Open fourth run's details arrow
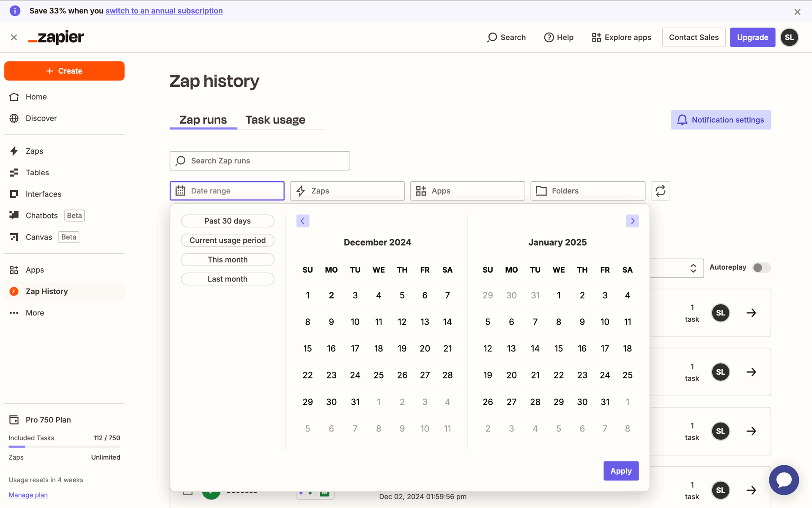This screenshot has height=508, width=812. [x=751, y=490]
